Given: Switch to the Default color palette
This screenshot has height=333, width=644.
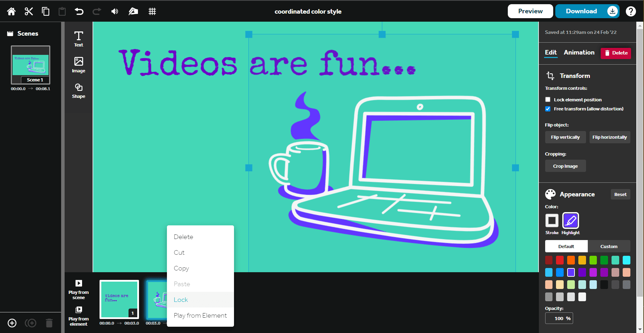Looking at the screenshot, I should pyautogui.click(x=566, y=246).
